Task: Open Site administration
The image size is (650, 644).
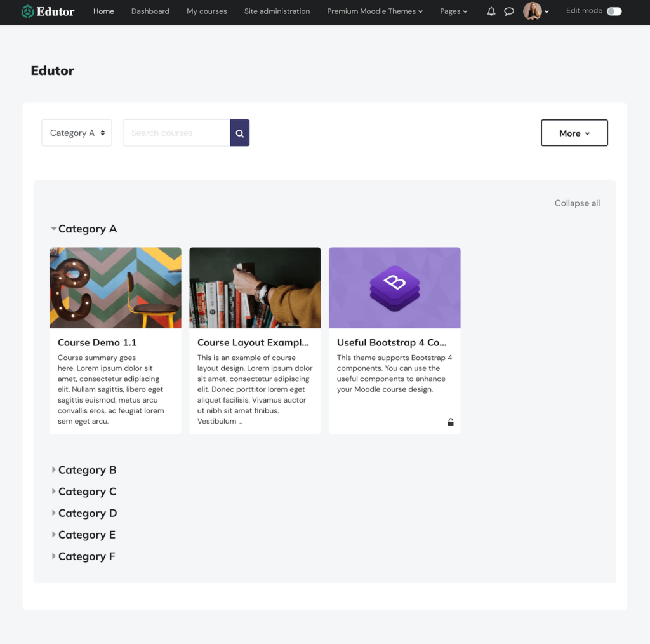Action: (277, 11)
